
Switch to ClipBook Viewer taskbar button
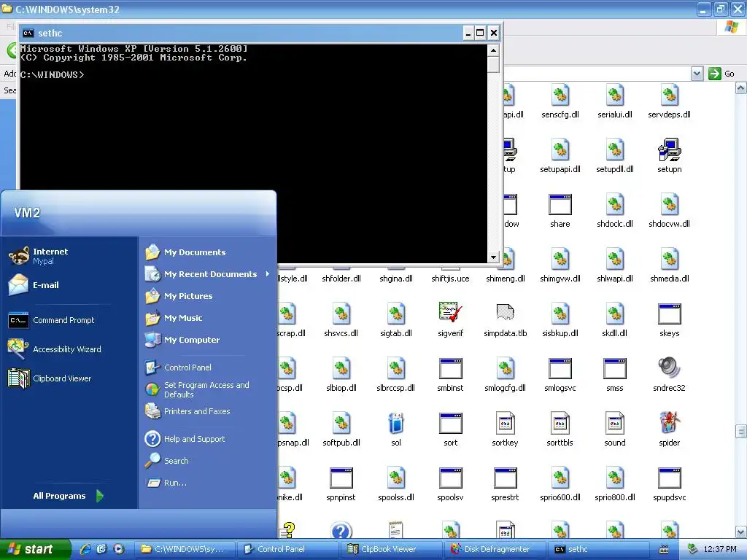coord(391,549)
